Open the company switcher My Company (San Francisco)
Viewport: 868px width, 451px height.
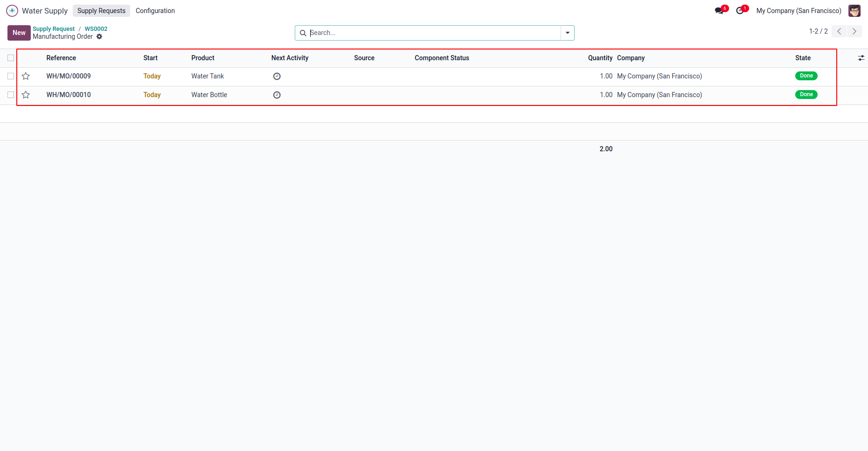(799, 11)
